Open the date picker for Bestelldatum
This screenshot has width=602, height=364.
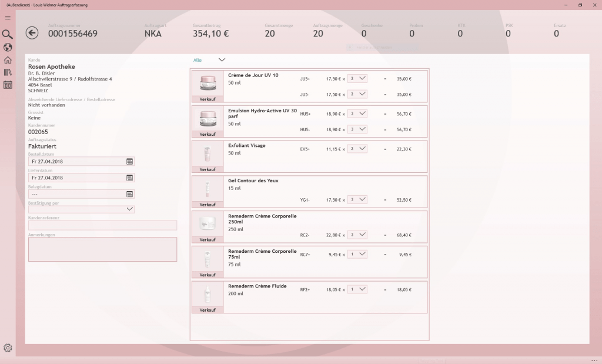point(131,161)
